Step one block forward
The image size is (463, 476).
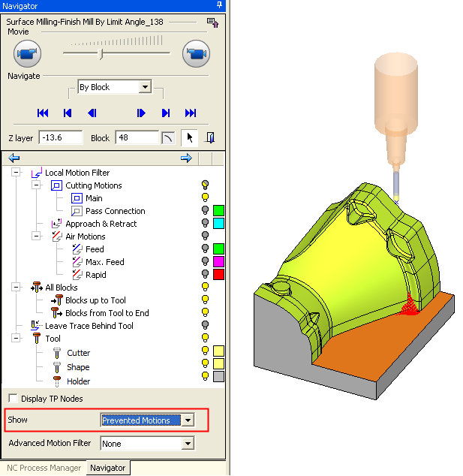click(x=141, y=113)
